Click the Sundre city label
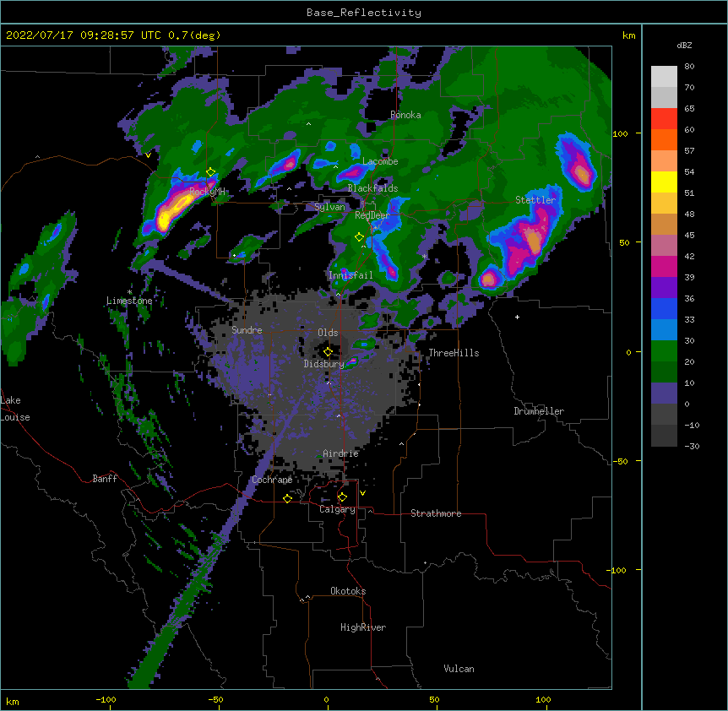The image size is (728, 711). coord(247,330)
